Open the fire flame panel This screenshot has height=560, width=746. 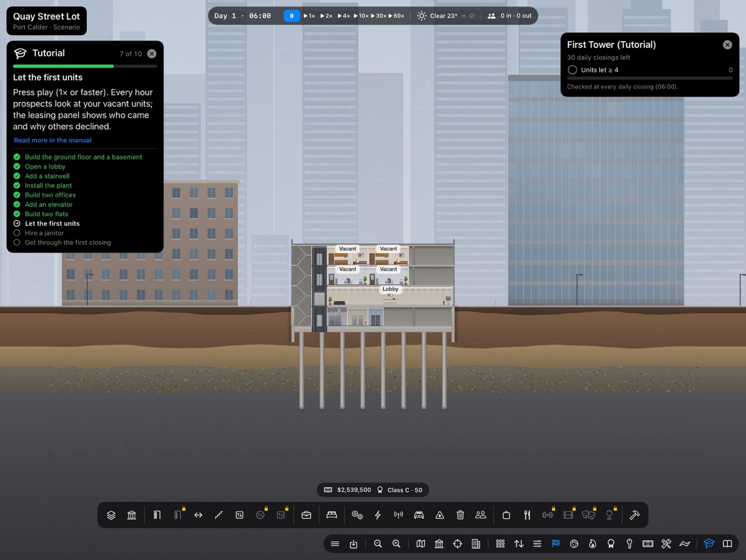point(593,544)
